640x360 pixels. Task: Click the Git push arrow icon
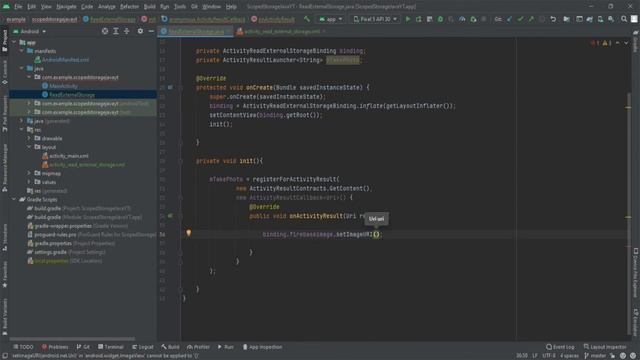(x=531, y=19)
